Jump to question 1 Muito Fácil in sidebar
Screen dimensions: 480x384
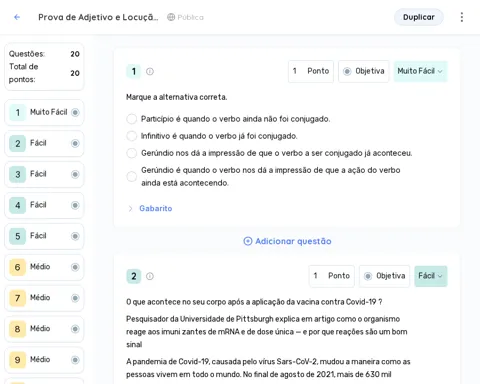(44, 112)
